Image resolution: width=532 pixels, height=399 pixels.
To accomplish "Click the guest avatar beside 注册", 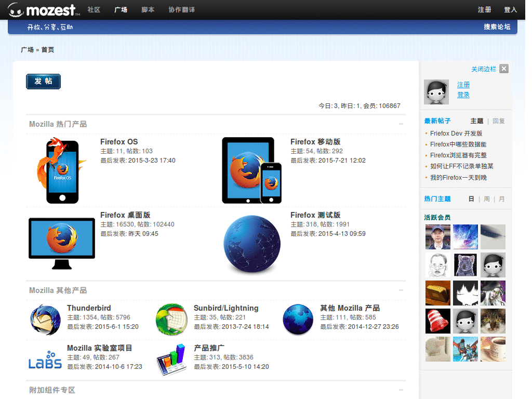I will coord(436,92).
